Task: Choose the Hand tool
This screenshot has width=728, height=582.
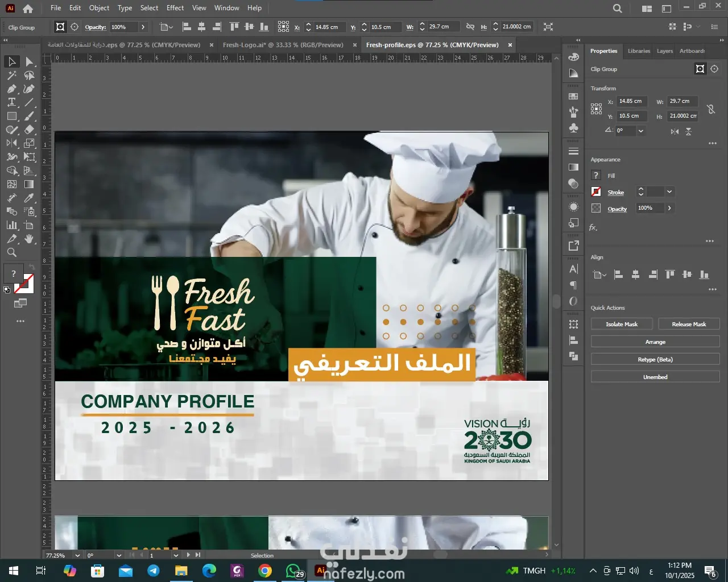Action: point(30,239)
